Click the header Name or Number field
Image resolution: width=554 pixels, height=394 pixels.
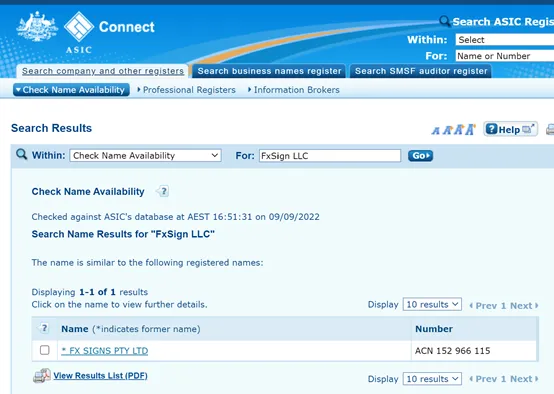505,56
